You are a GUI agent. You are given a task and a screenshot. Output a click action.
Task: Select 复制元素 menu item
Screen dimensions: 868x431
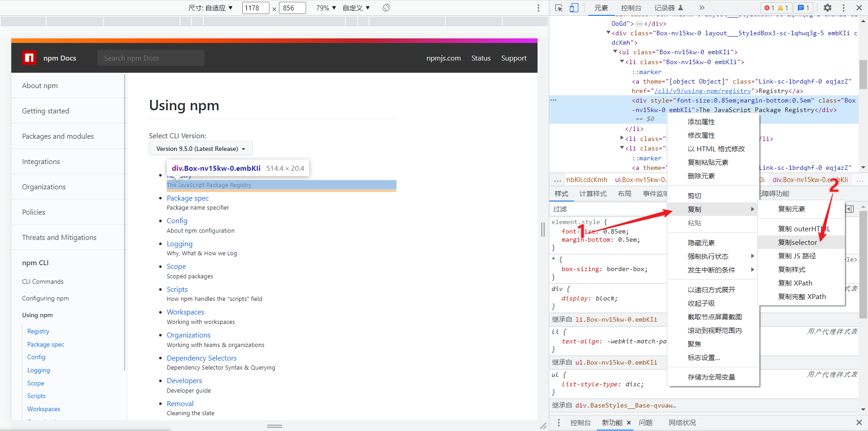pyautogui.click(x=801, y=209)
